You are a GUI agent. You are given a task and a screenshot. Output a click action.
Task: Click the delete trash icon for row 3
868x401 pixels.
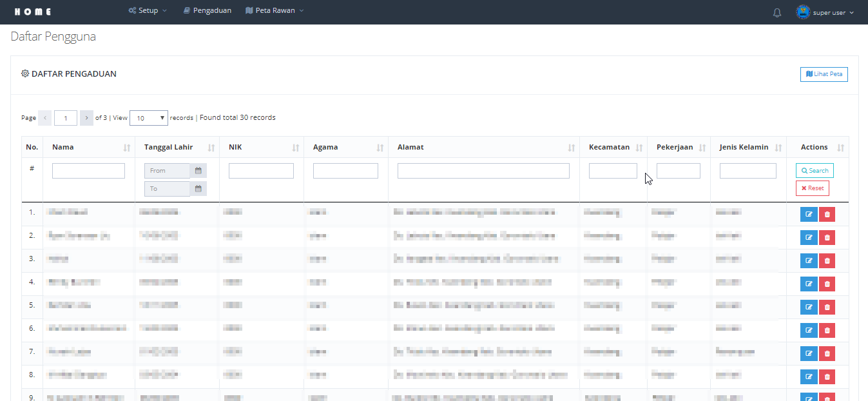[827, 260]
